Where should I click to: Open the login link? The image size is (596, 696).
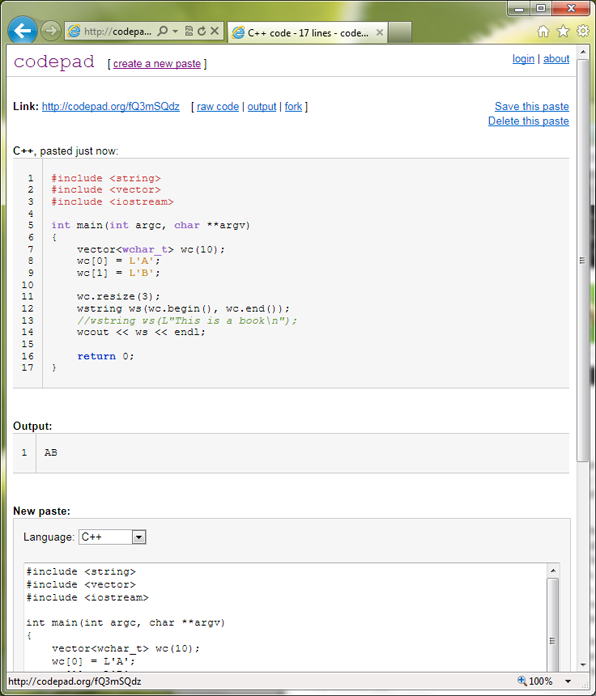click(523, 59)
